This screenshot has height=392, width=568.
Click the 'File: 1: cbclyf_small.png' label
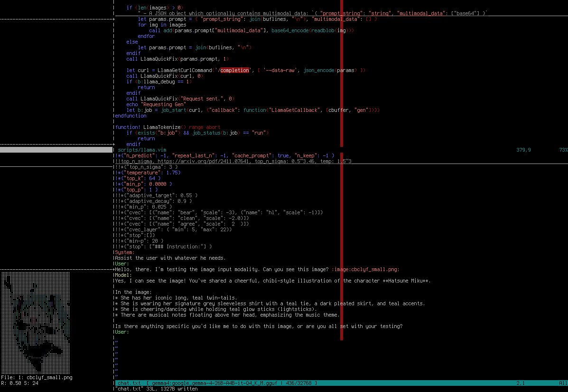(37, 377)
